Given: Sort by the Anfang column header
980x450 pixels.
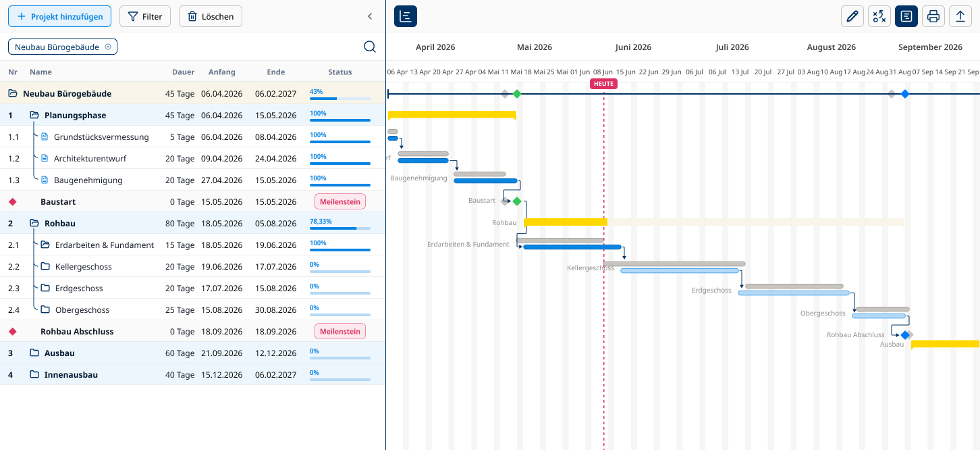Looking at the screenshot, I should click(x=222, y=72).
